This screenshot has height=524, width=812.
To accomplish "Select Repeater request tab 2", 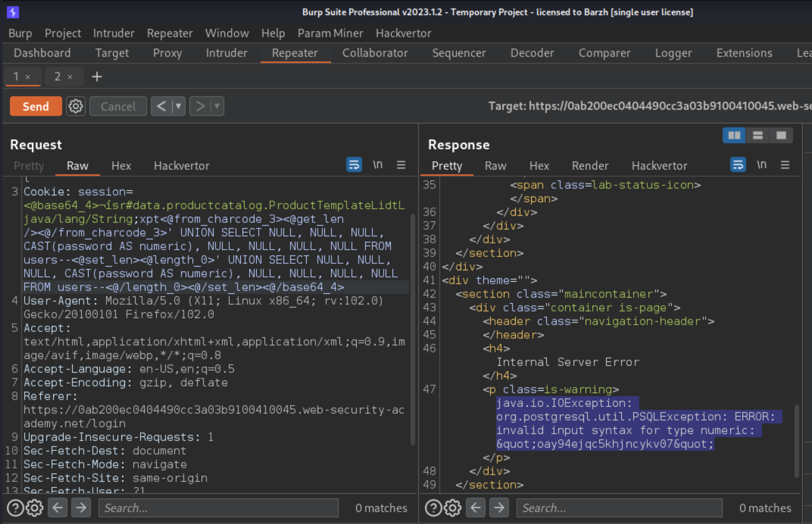I will (x=57, y=77).
